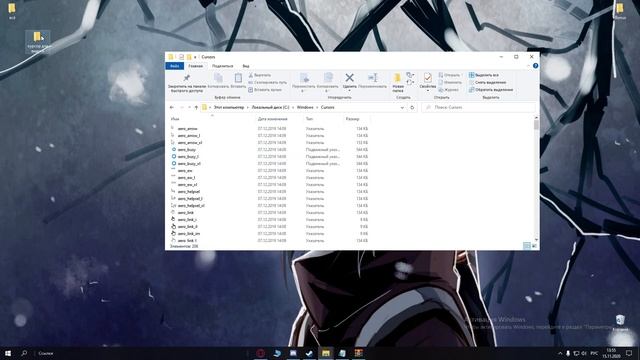Viewport: 640px width, 360px height.
Task: Click the Search Cursors input field
Action: tap(478, 107)
